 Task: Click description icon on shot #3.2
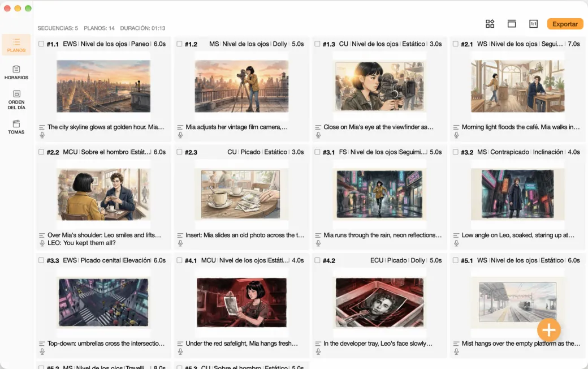456,235
